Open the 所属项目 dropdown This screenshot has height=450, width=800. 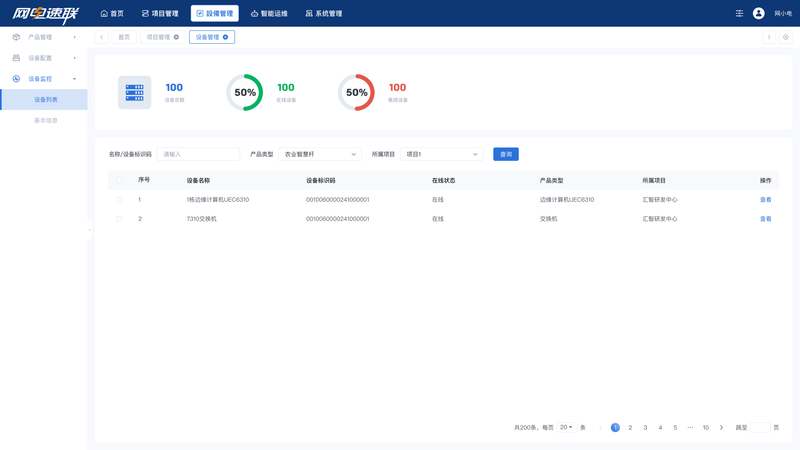point(442,154)
